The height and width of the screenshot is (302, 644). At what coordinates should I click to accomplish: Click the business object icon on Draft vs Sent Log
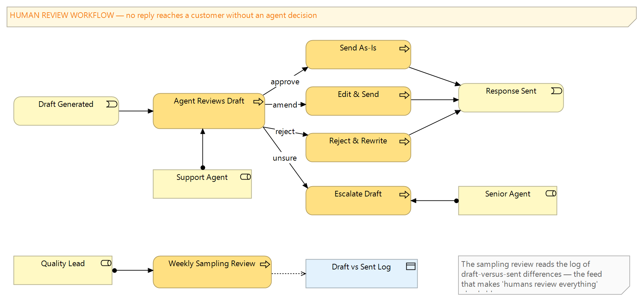click(411, 266)
